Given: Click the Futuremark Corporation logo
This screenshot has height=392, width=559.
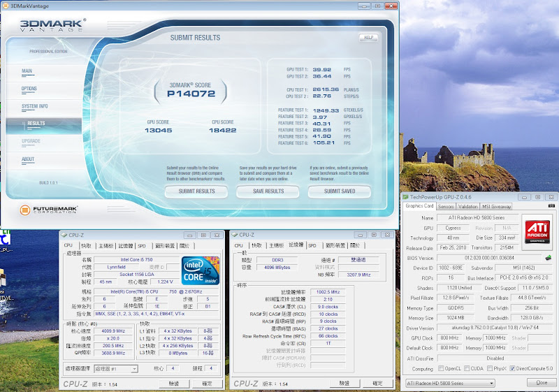Looking at the screenshot, I should [x=49, y=210].
